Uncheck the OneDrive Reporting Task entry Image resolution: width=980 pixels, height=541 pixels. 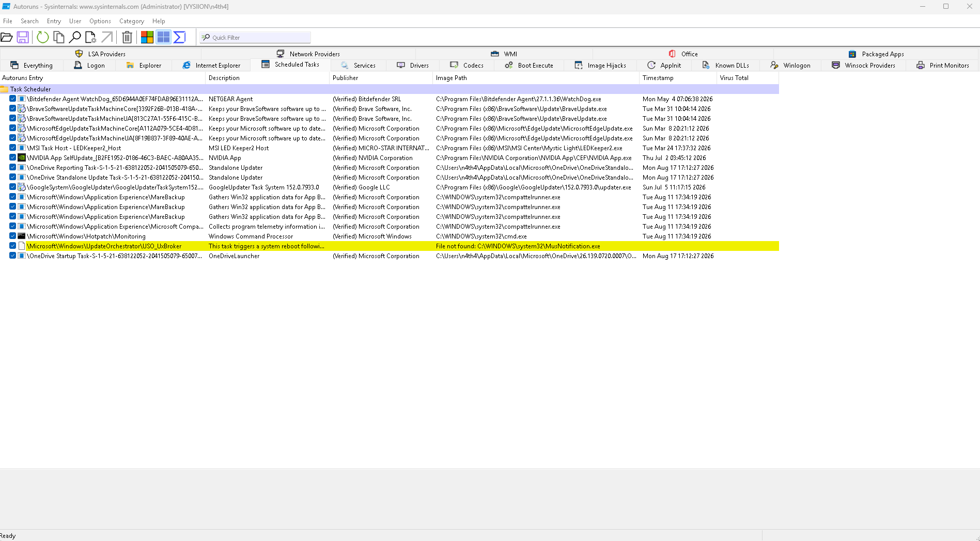tap(12, 167)
